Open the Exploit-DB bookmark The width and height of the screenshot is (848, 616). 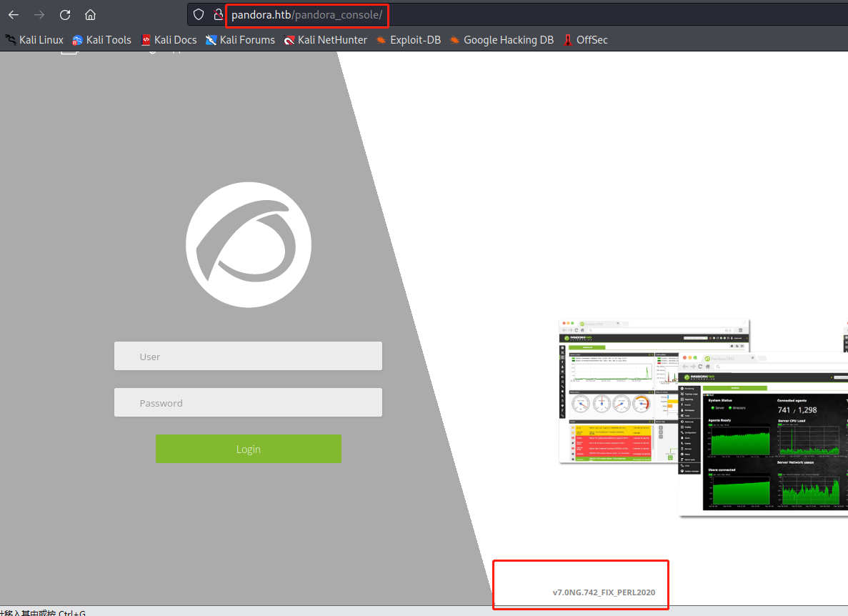tap(409, 40)
